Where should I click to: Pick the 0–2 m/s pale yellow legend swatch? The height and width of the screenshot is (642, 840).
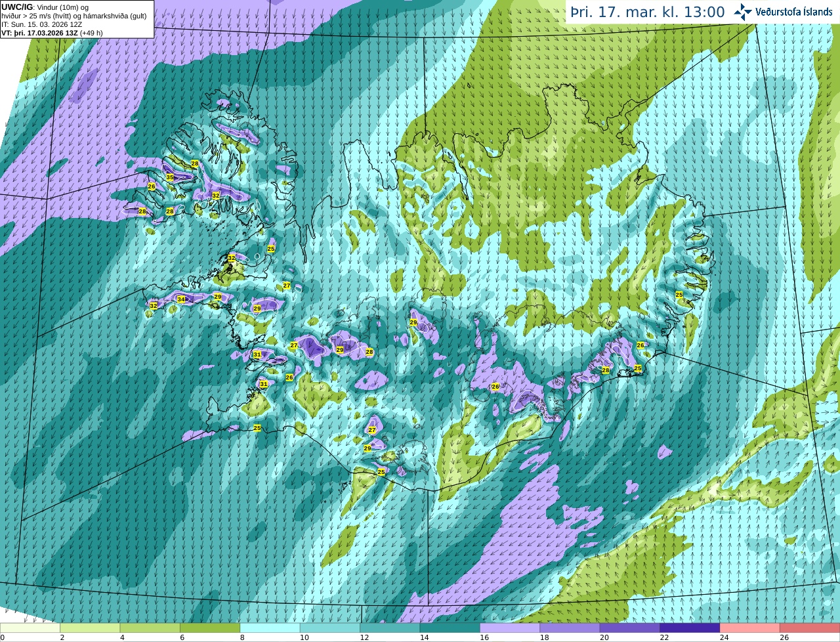pyautogui.click(x=30, y=628)
